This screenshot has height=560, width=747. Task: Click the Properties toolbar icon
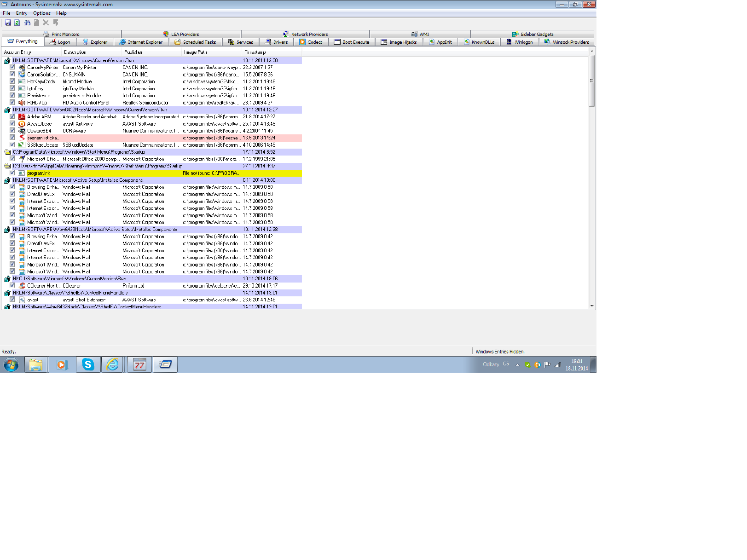pyautogui.click(x=36, y=23)
